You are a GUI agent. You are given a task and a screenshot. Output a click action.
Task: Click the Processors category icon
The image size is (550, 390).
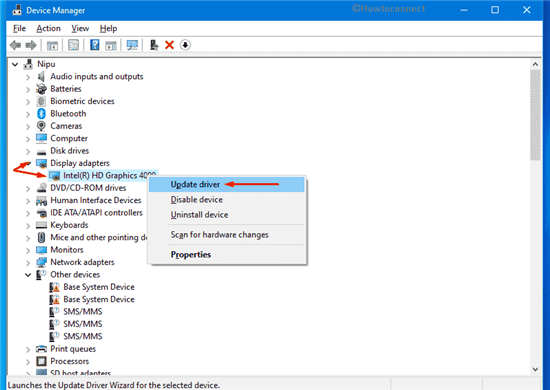point(41,361)
